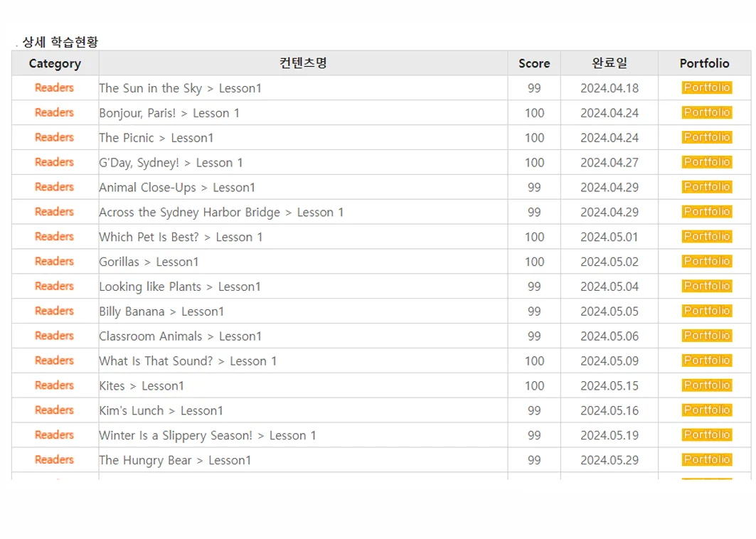This screenshot has height=539, width=756.
Task: Open Portfolio for Bonjour, Paris! lesson
Action: click(x=707, y=112)
